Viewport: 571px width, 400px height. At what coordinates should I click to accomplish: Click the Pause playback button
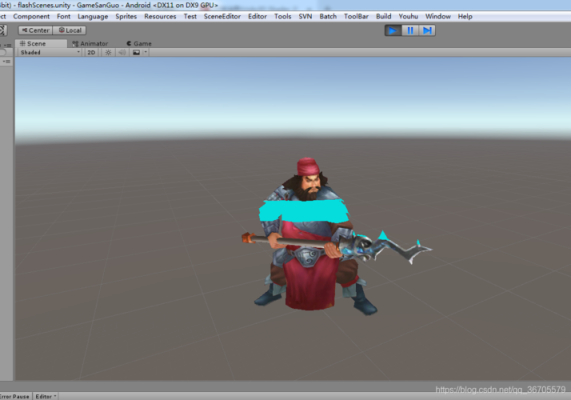pyautogui.click(x=410, y=31)
